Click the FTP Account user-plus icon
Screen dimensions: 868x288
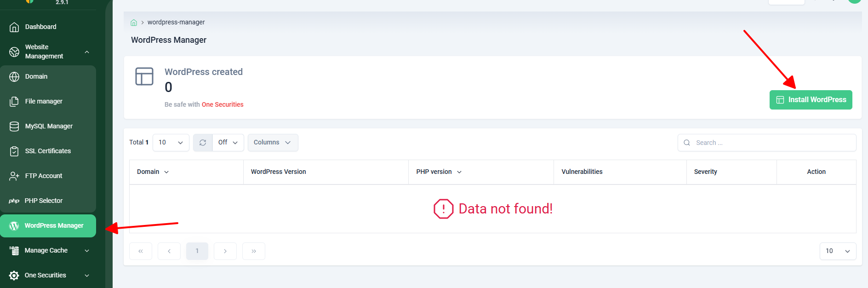click(x=14, y=176)
